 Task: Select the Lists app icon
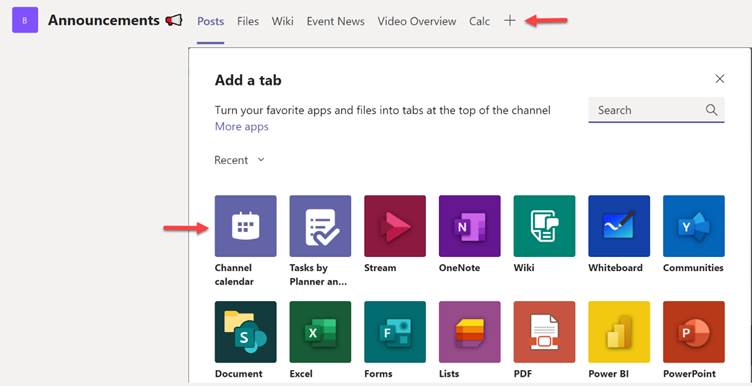[470, 332]
